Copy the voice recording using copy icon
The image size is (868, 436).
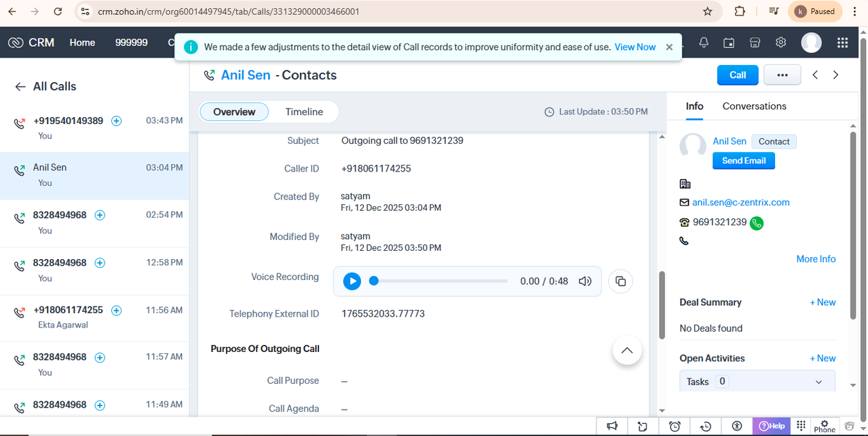pos(620,281)
